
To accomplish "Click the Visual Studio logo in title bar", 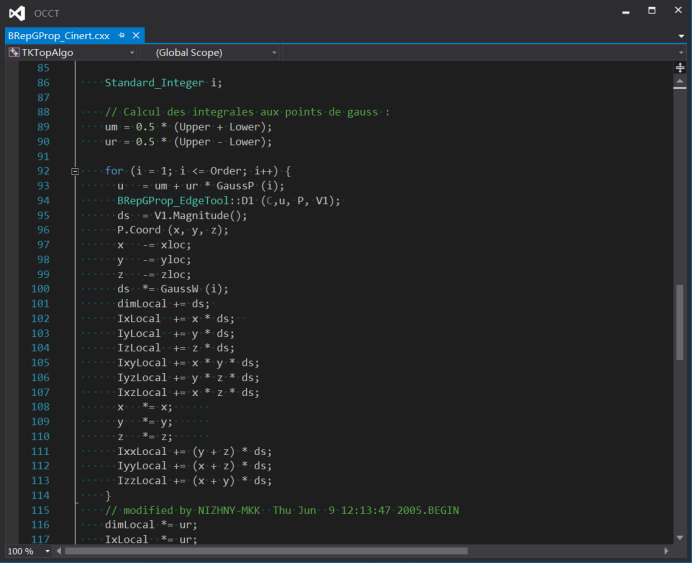I will pyautogui.click(x=15, y=13).
